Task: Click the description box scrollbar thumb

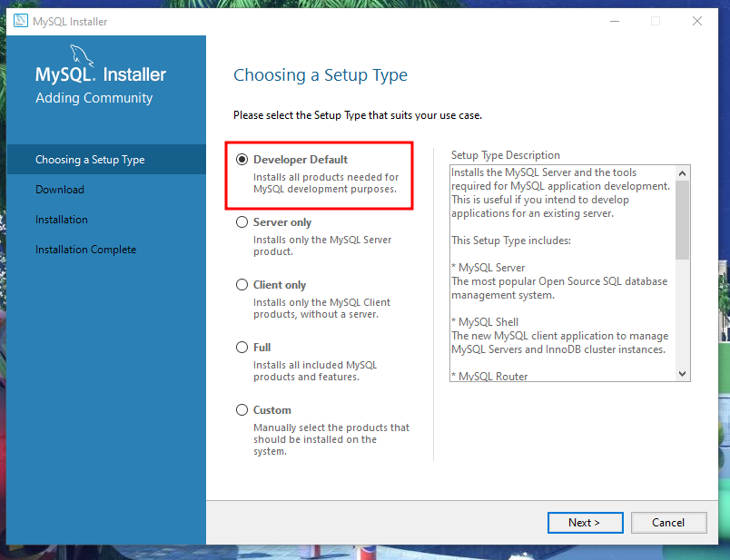Action: tap(682, 220)
